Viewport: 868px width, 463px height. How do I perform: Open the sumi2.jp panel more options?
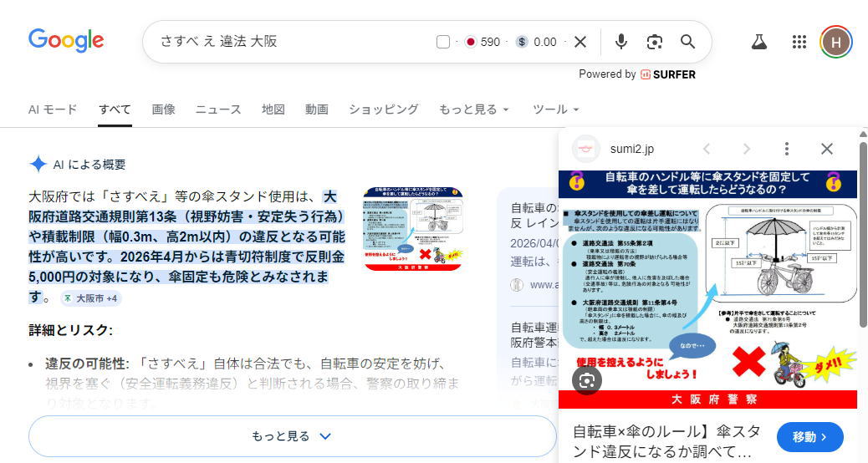786,149
